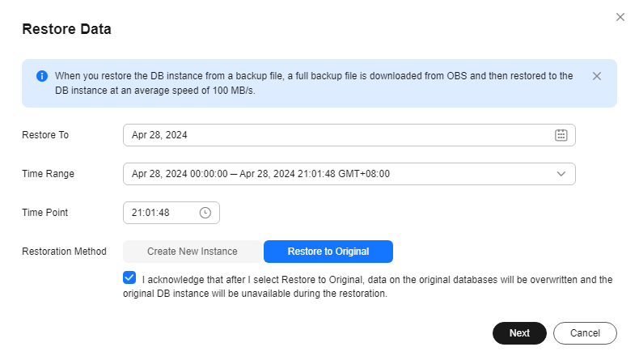Click the info icon in the banner
The height and width of the screenshot is (364, 639).
[x=42, y=76]
